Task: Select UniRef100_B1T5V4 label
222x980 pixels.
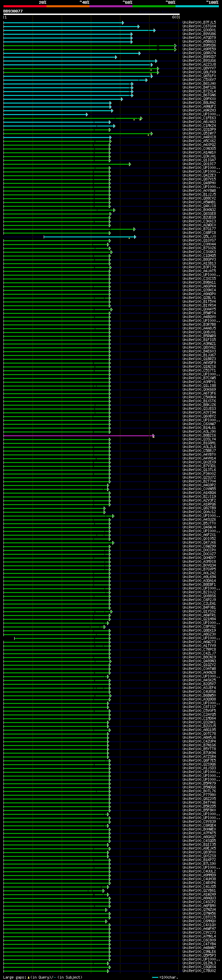Action: pyautogui.click(x=199, y=302)
